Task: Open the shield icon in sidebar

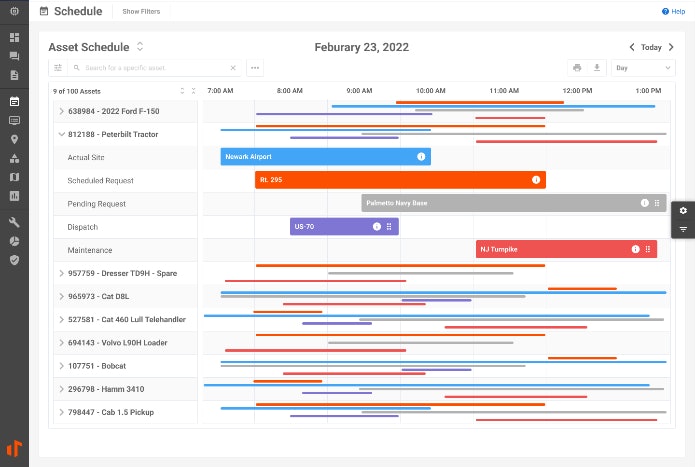Action: (14, 260)
